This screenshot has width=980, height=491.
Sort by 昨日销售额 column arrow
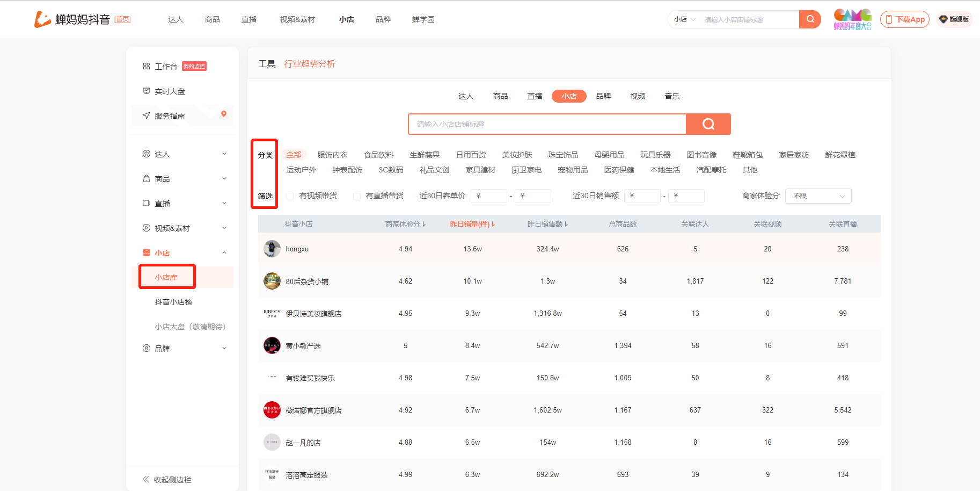[566, 224]
